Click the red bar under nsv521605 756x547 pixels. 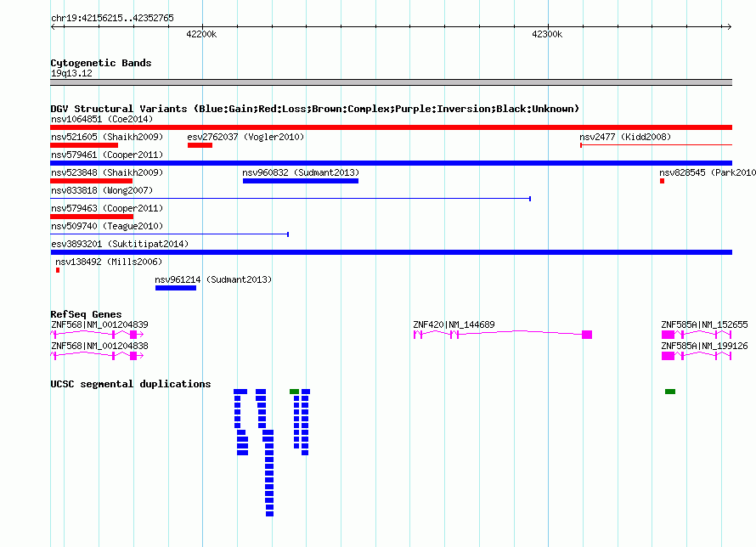84,145
